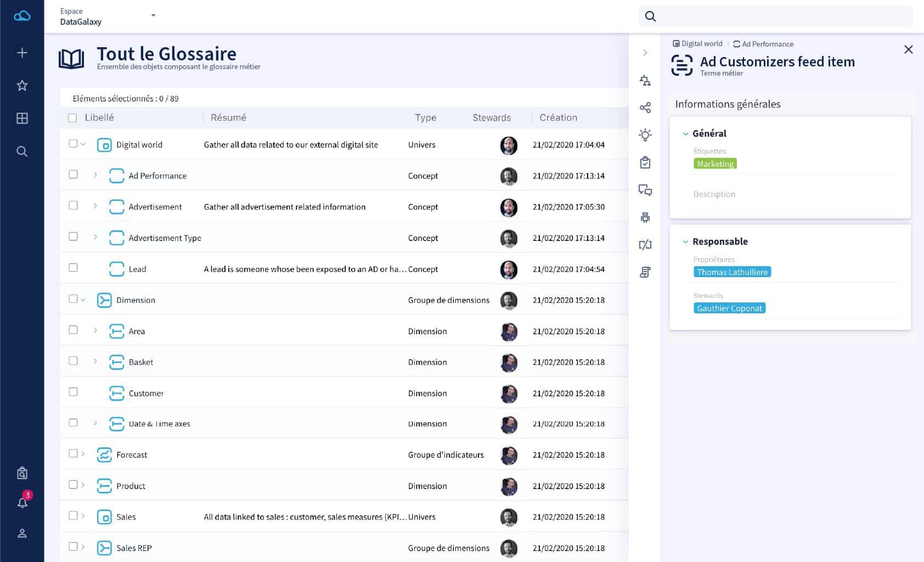Viewport: 924px width, 562px height.
Task: Collapse the Général section in the panel
Action: (x=685, y=133)
